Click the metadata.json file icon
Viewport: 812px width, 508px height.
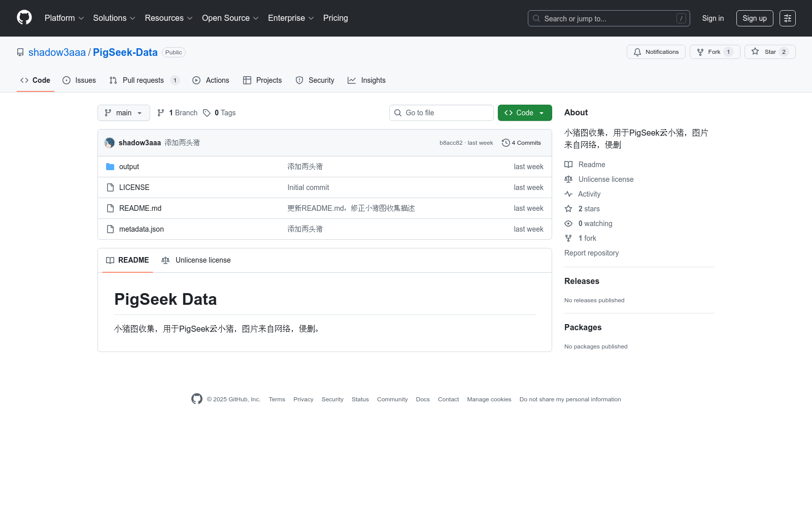[110, 229]
